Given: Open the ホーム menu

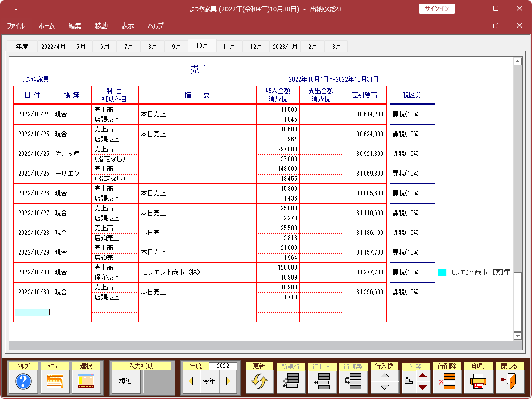Looking at the screenshot, I should 46,26.
